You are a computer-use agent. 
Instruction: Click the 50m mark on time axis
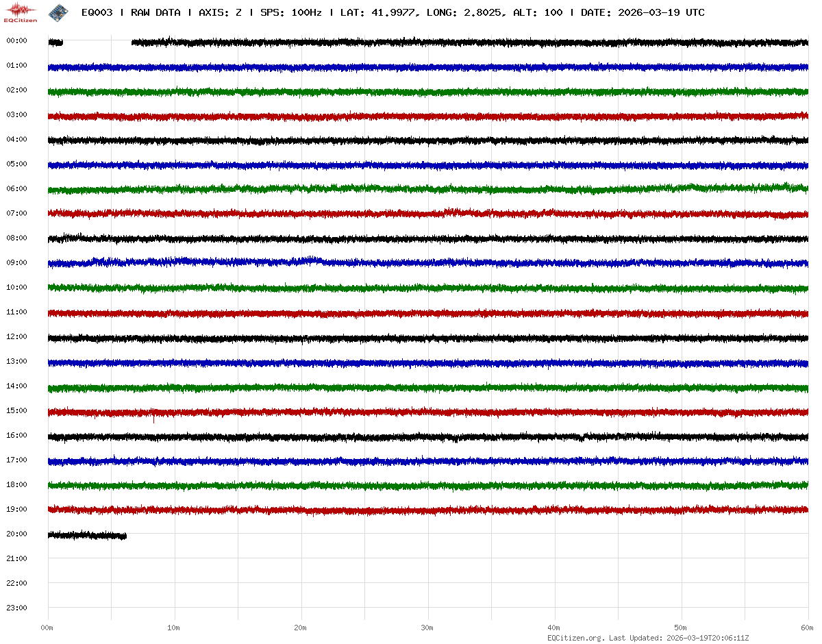tap(681, 628)
